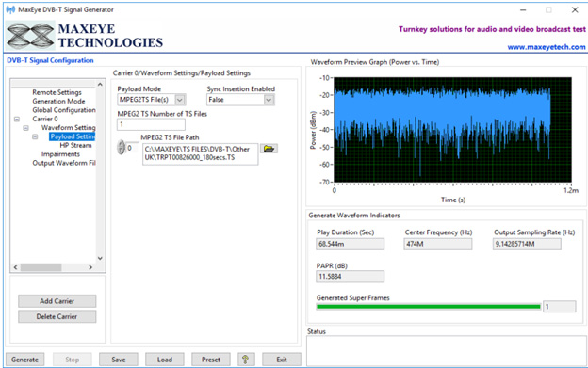The width and height of the screenshot is (588, 368).
Task: Click the file index knob stepper
Action: tap(121, 147)
